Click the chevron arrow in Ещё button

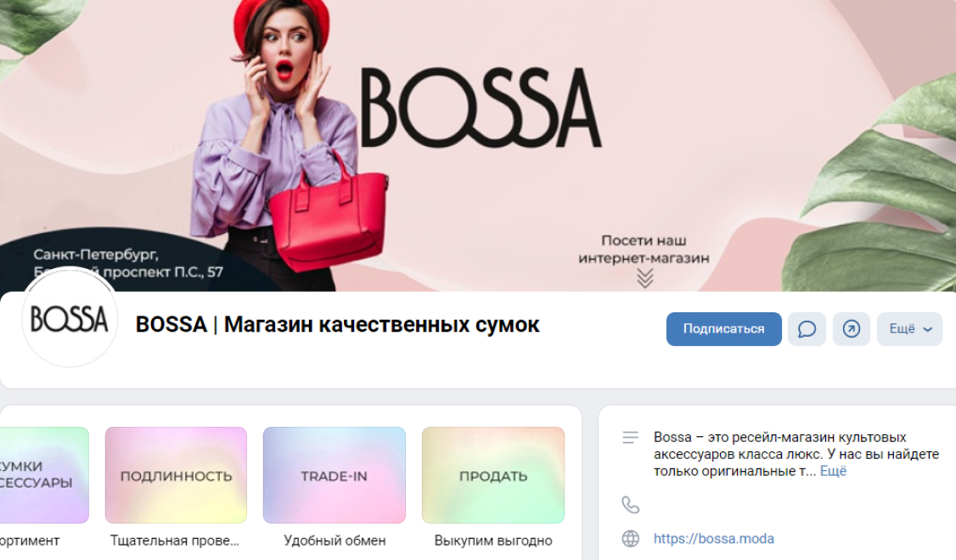click(928, 330)
